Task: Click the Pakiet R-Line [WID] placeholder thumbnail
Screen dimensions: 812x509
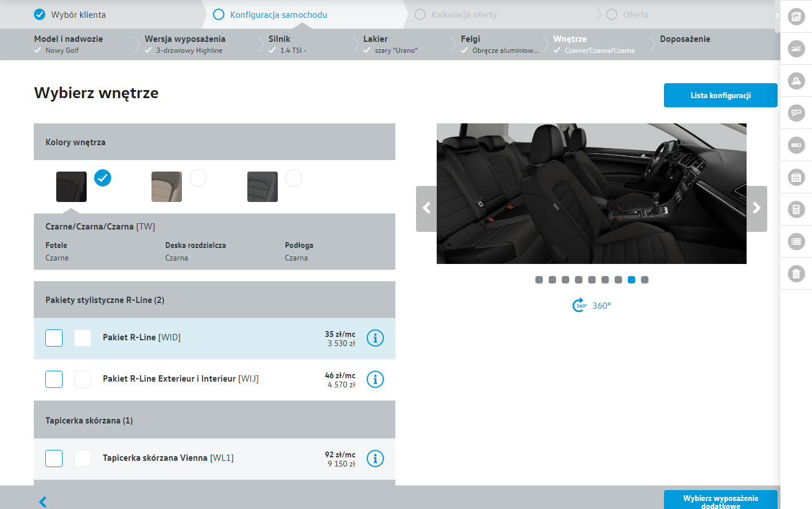Action: click(83, 338)
